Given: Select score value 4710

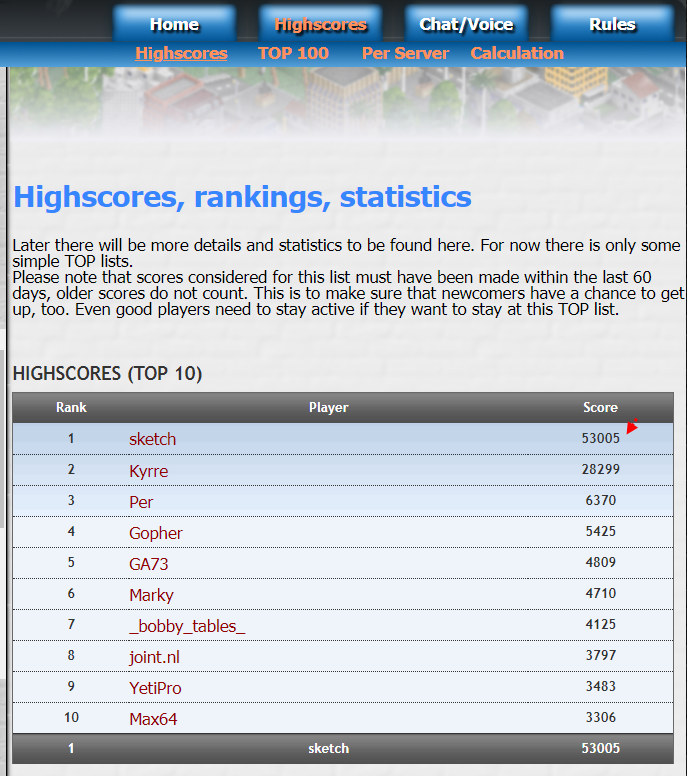Looking at the screenshot, I should (x=600, y=593).
